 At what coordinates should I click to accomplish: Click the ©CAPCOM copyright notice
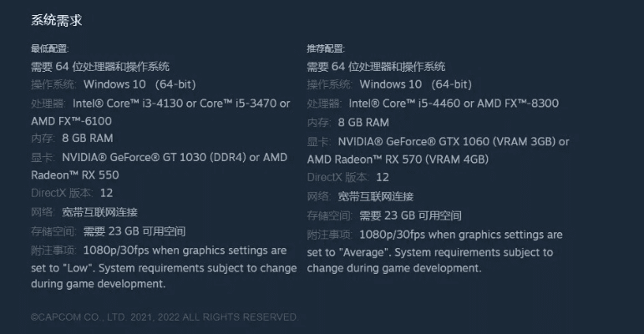click(x=164, y=317)
